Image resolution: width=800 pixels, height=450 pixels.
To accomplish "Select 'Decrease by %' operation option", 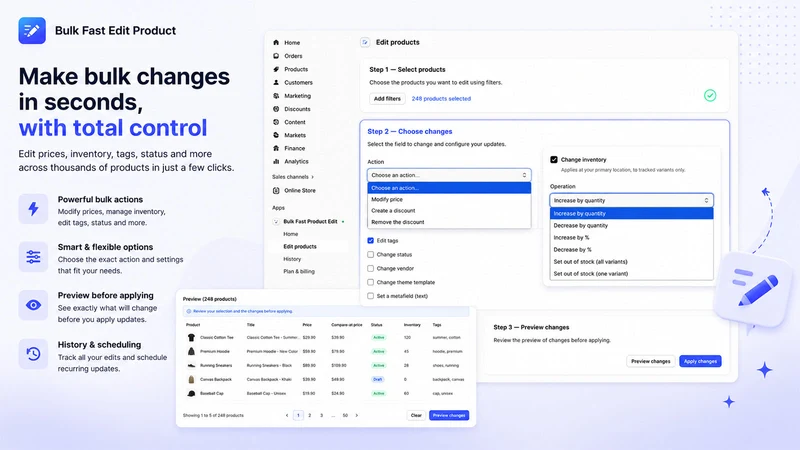I will [x=631, y=249].
